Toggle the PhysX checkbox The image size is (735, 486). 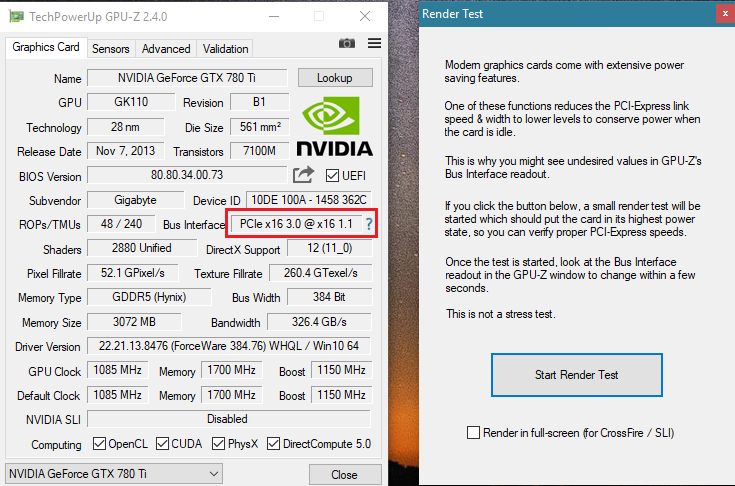pyautogui.click(x=218, y=443)
